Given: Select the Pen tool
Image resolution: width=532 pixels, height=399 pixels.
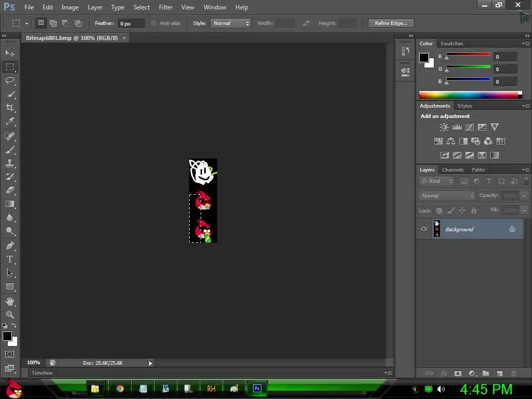Looking at the screenshot, I should point(10,246).
